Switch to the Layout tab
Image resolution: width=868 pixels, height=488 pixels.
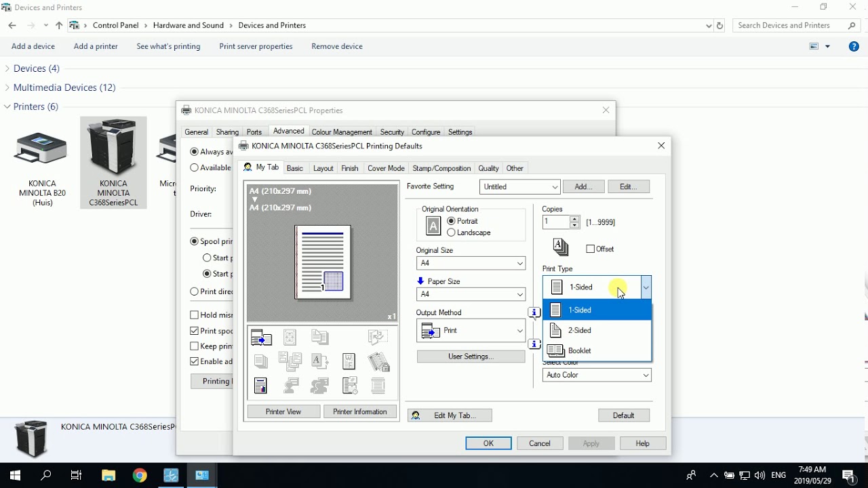click(323, 168)
